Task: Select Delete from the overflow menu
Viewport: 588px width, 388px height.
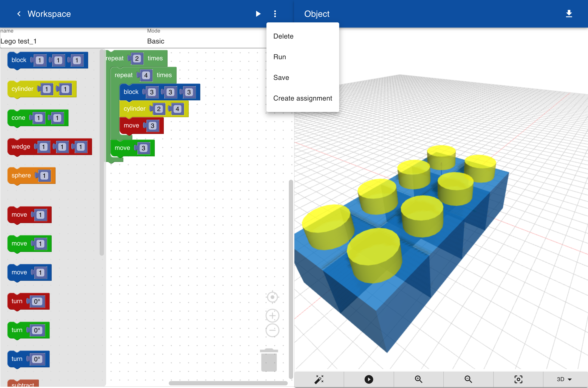Action: (x=303, y=36)
